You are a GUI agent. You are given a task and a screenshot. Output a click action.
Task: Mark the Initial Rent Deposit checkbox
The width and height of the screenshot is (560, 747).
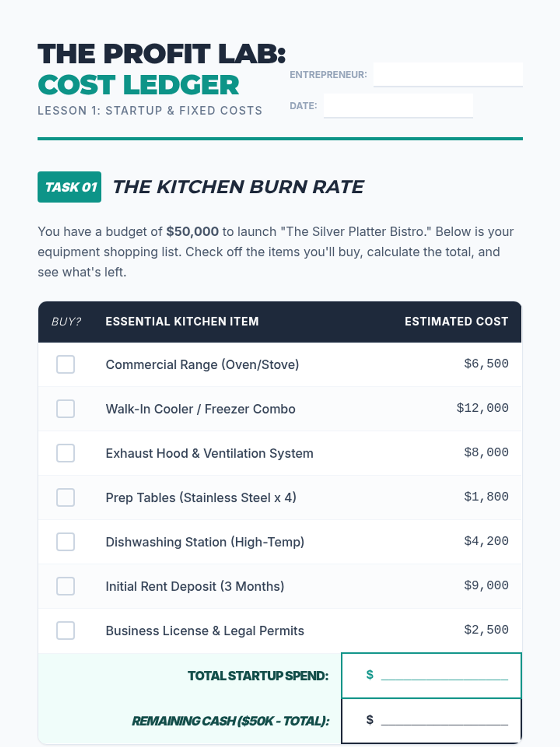click(x=65, y=586)
